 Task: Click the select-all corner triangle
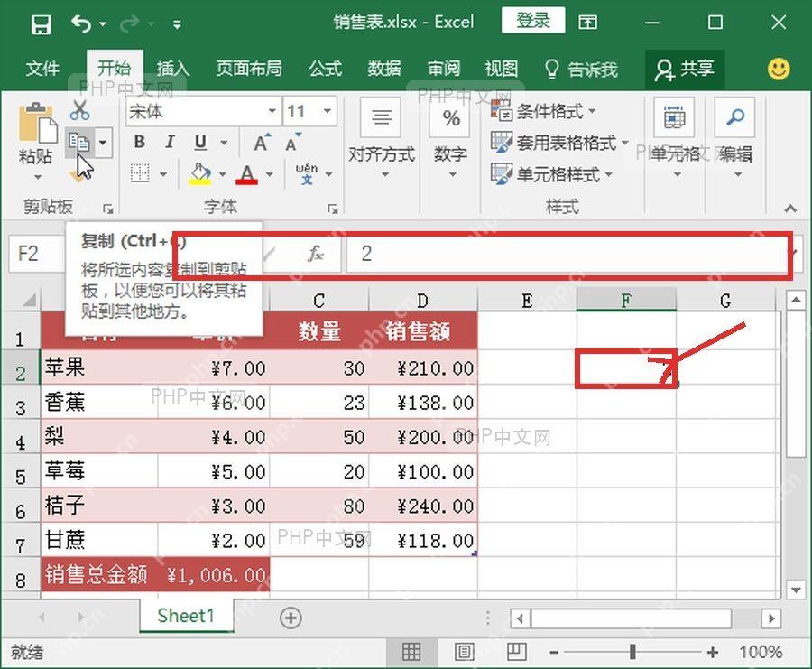(x=29, y=300)
